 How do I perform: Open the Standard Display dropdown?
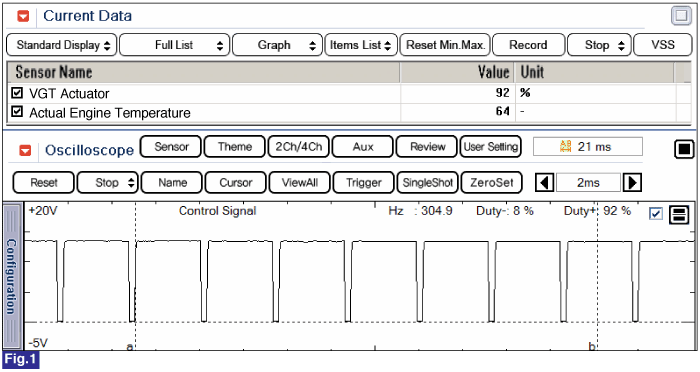[62, 45]
